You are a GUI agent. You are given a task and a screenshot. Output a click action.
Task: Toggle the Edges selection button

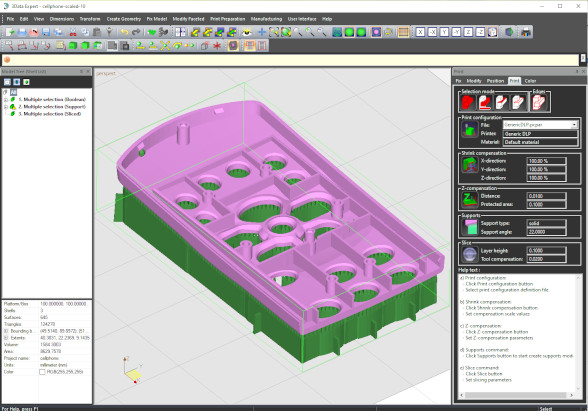click(x=539, y=102)
